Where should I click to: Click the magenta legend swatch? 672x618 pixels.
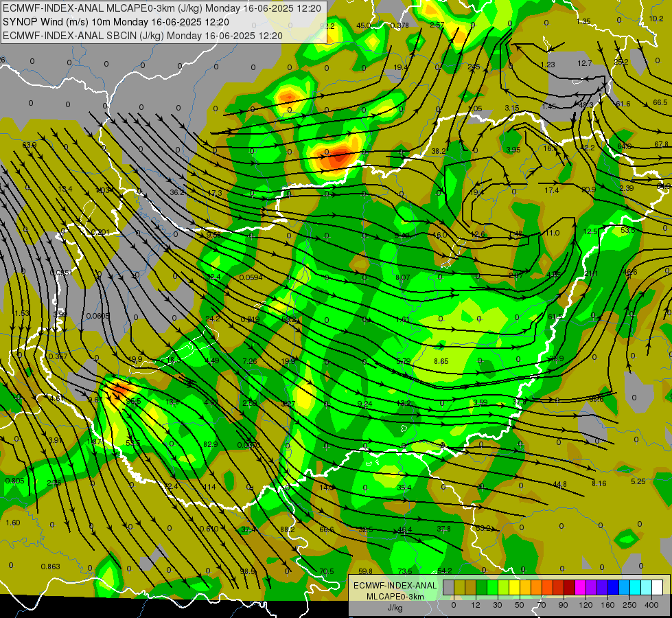tap(580, 587)
